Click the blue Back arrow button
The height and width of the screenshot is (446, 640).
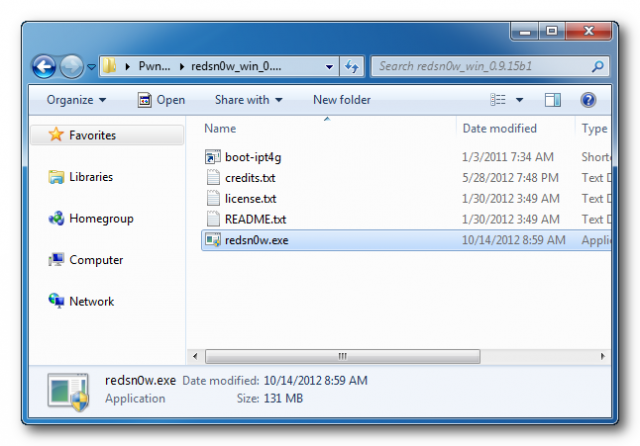coord(44,66)
